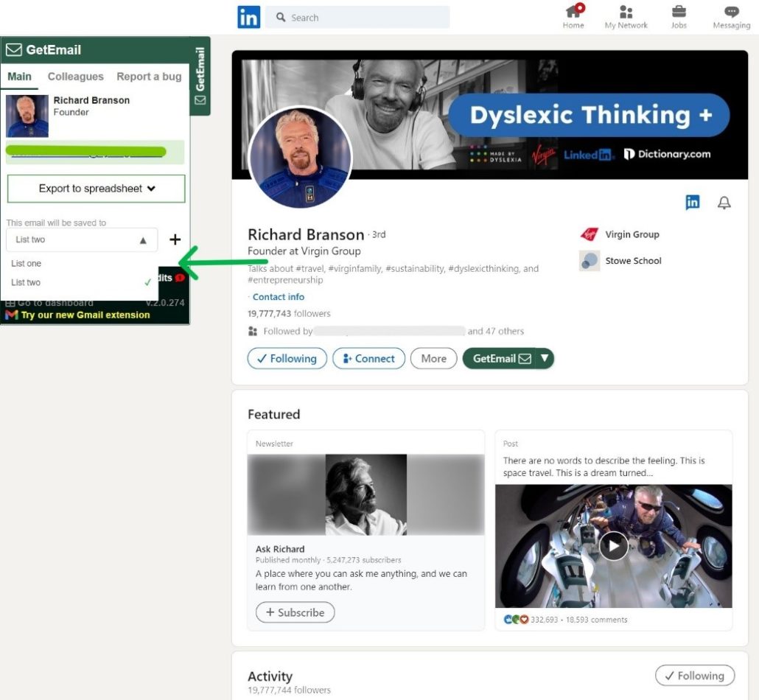Open the Report a bug tab
Screen dimensions: 759x700
pyautogui.click(x=149, y=77)
